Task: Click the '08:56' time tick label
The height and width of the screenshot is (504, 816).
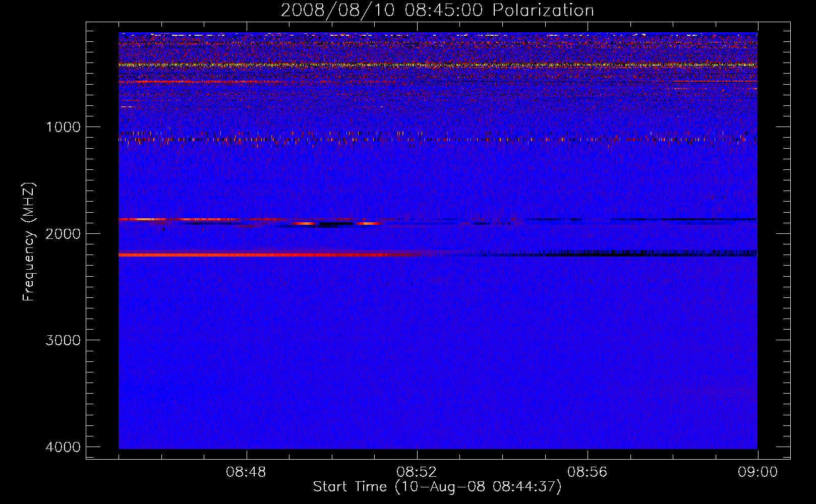Action: [x=587, y=472]
